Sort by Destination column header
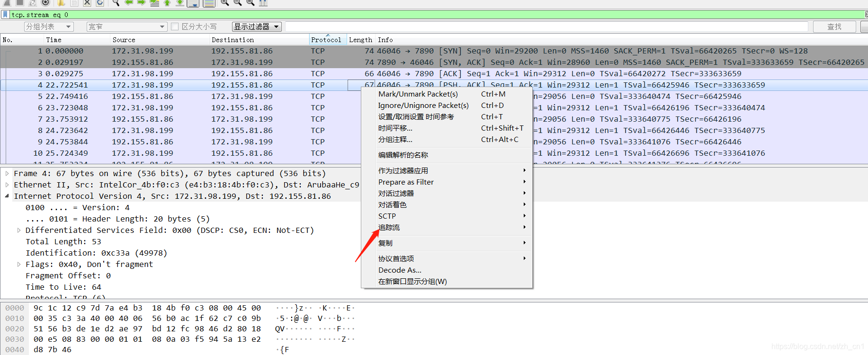 pyautogui.click(x=259, y=40)
